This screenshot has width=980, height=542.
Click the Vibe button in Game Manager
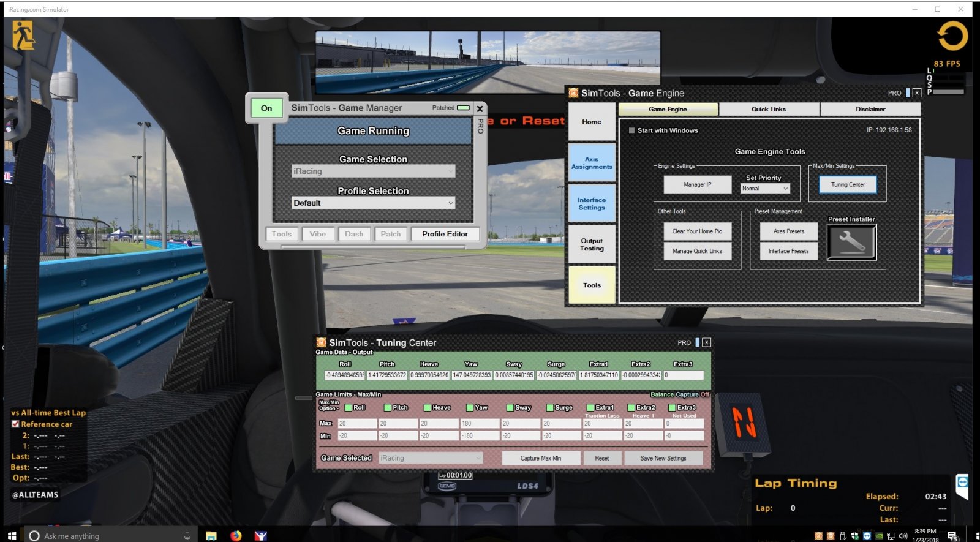(x=318, y=234)
